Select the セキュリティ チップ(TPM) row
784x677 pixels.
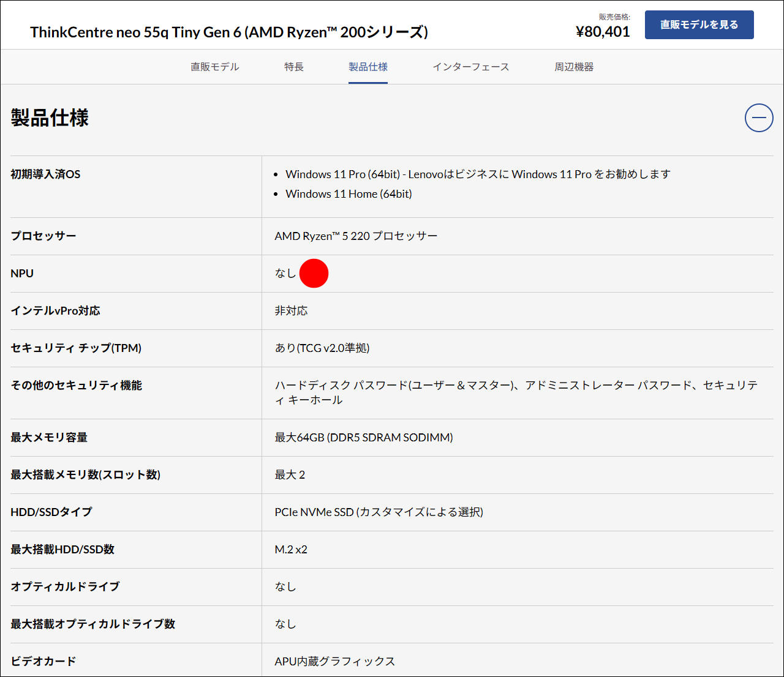click(75, 348)
